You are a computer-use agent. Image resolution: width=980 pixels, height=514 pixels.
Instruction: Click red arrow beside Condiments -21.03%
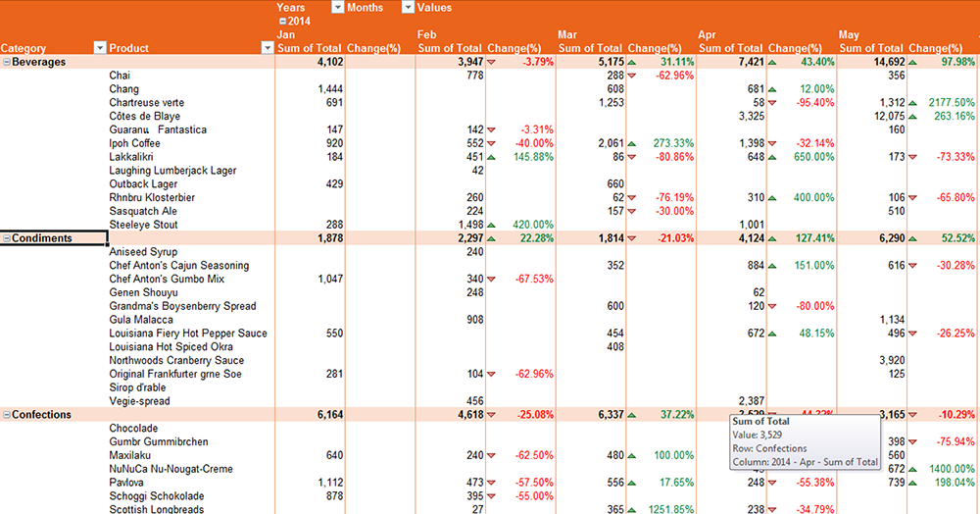tap(632, 238)
